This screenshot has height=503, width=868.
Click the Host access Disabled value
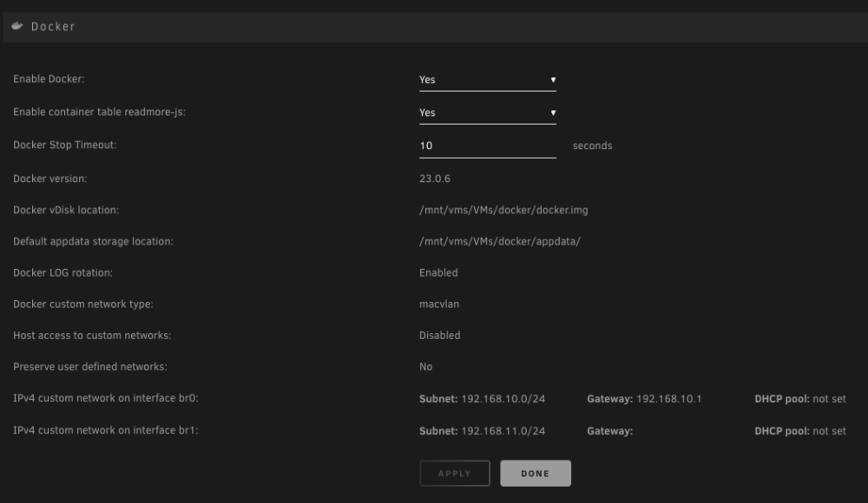tap(439, 336)
